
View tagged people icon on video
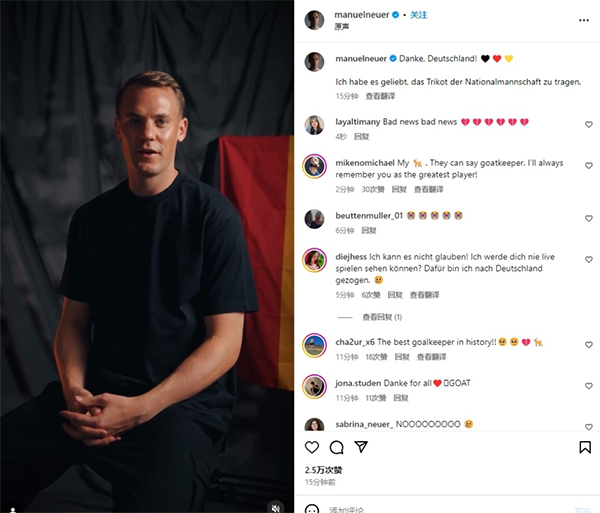(x=13, y=510)
